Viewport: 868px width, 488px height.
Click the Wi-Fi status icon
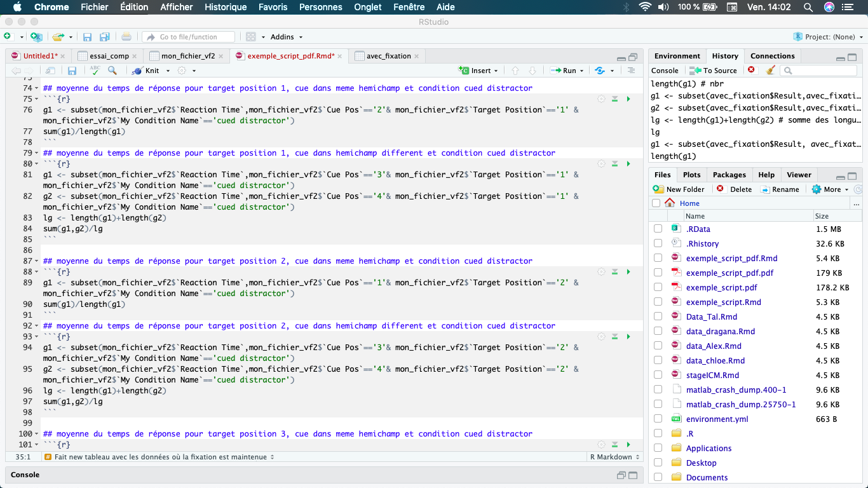(646, 7)
